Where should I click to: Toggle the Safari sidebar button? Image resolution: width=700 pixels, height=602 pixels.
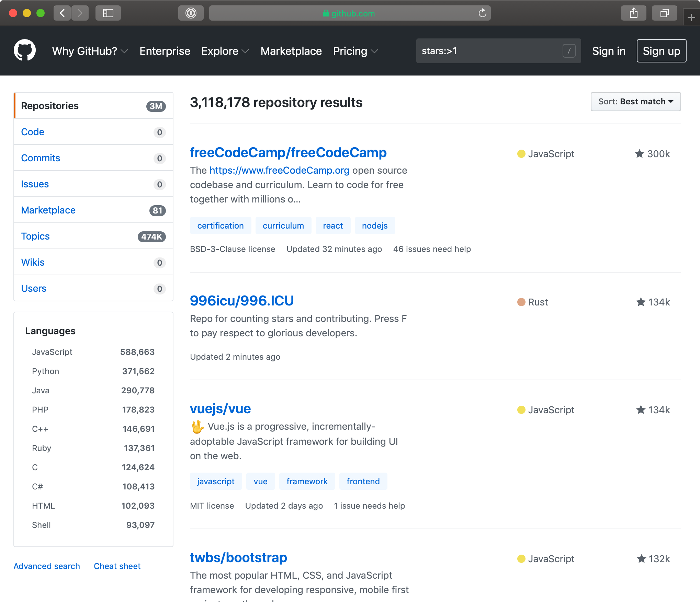click(x=108, y=13)
